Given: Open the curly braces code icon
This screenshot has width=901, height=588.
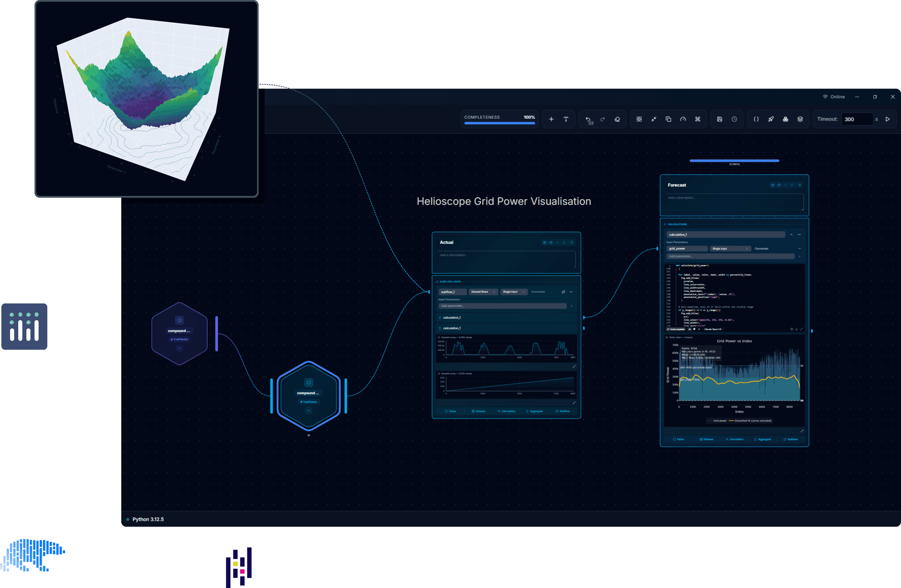Looking at the screenshot, I should click(x=756, y=119).
